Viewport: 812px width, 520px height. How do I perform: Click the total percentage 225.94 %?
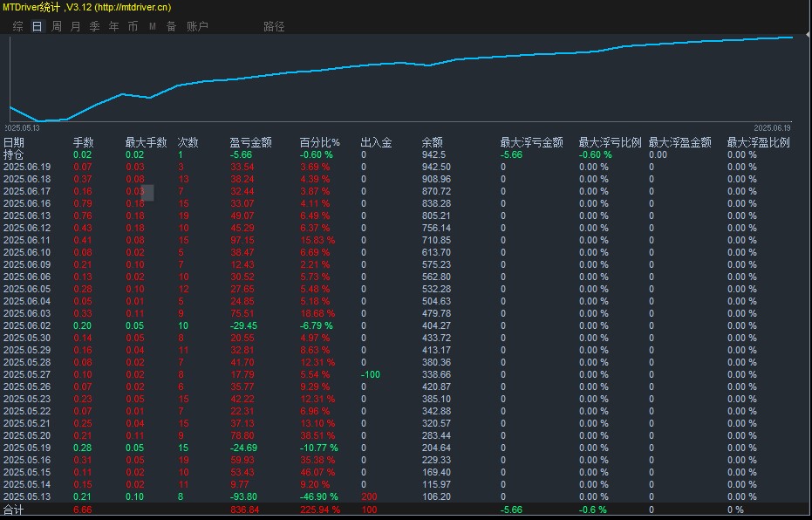[x=320, y=510]
